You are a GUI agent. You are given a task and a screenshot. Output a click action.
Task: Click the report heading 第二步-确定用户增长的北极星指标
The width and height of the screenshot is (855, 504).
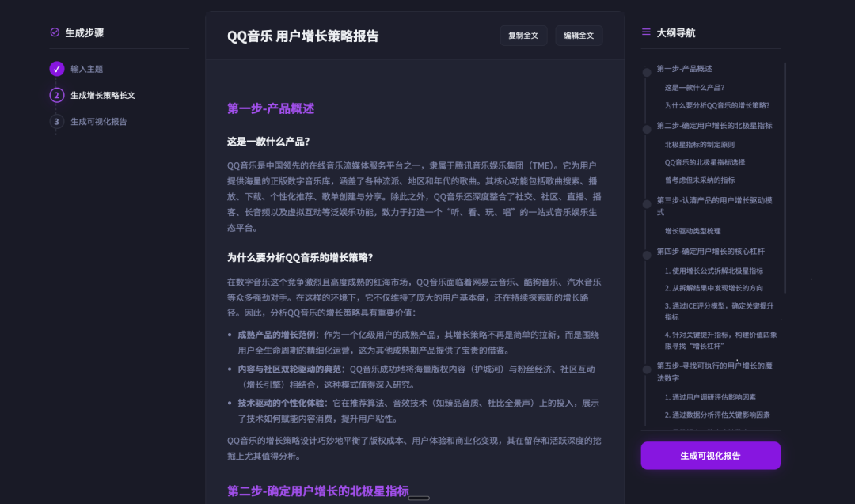pos(318,491)
